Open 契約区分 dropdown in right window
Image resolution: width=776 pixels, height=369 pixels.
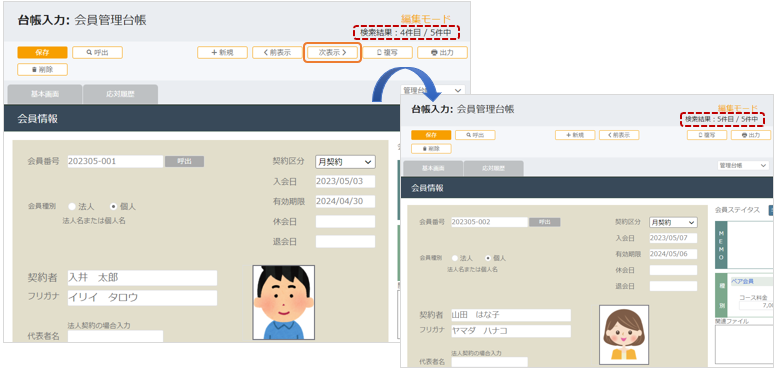click(x=673, y=223)
